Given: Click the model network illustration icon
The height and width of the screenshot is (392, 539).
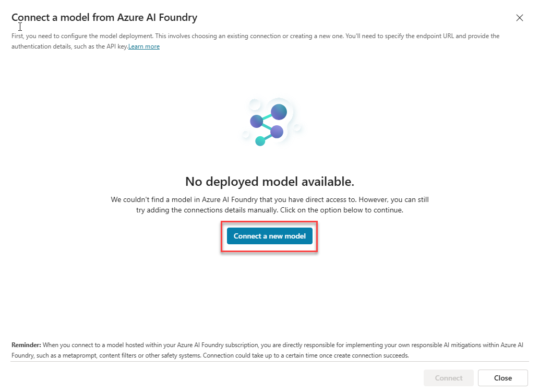Looking at the screenshot, I should tap(271, 123).
